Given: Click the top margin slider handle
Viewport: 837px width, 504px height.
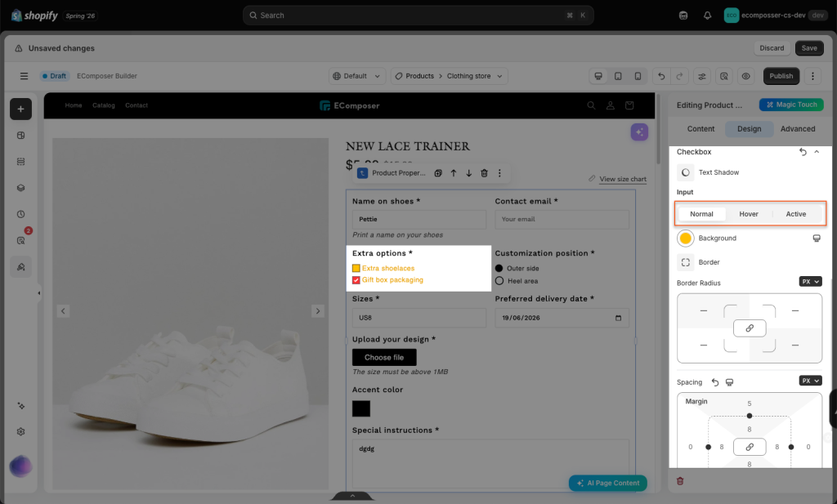Looking at the screenshot, I should click(750, 416).
